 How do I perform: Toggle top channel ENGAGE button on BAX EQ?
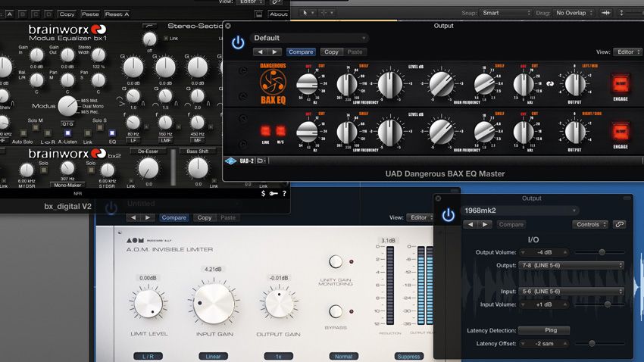[621, 84]
